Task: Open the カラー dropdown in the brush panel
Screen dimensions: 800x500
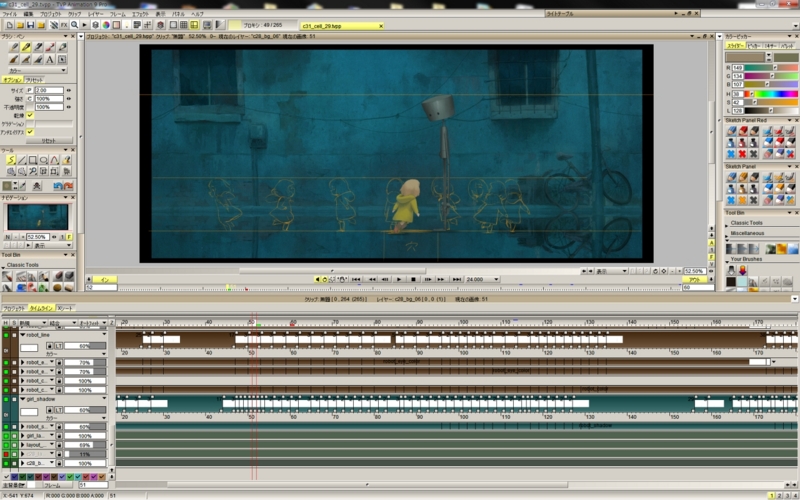Action: pyautogui.click(x=38, y=70)
